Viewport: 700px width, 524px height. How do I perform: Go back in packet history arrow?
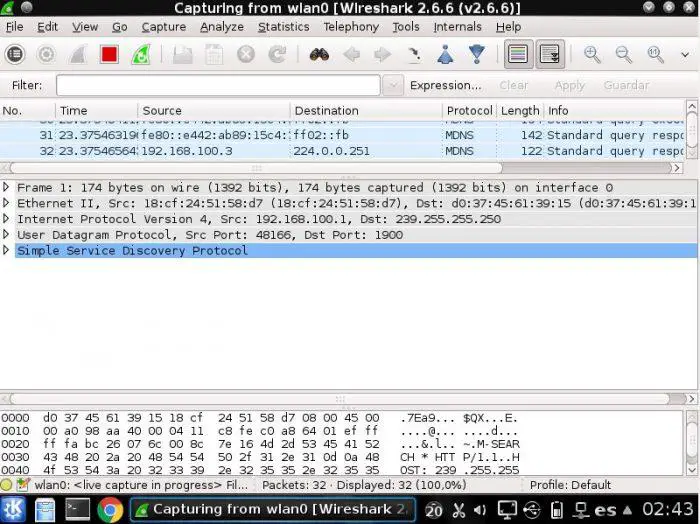351,54
